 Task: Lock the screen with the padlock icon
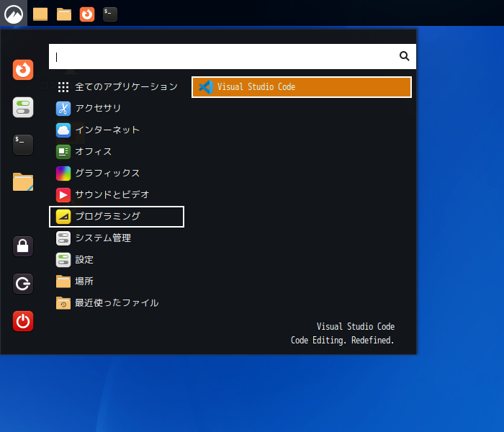23,246
